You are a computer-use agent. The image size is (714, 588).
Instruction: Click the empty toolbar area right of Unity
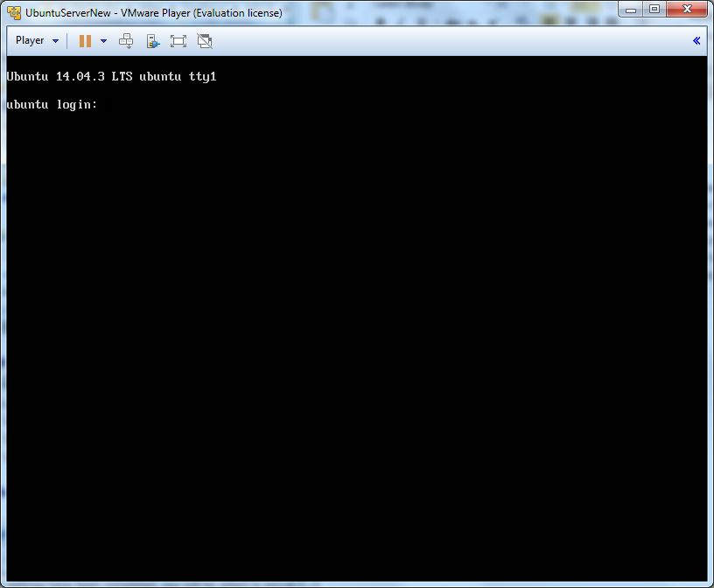437,40
